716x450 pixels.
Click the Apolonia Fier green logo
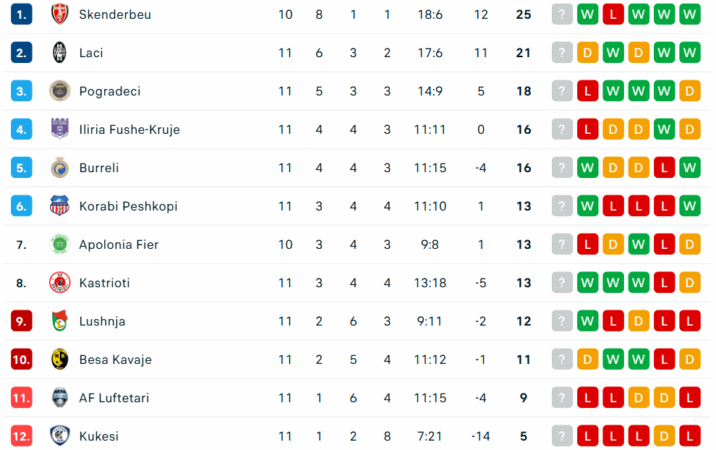[59, 244]
